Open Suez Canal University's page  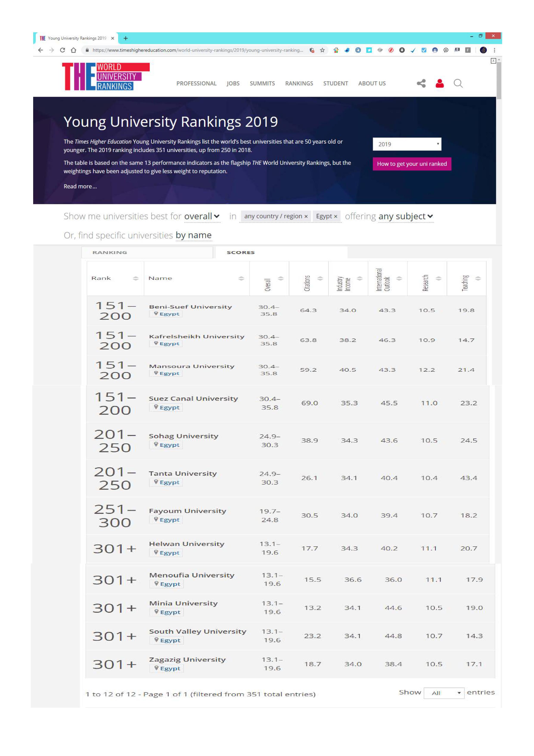click(x=193, y=398)
